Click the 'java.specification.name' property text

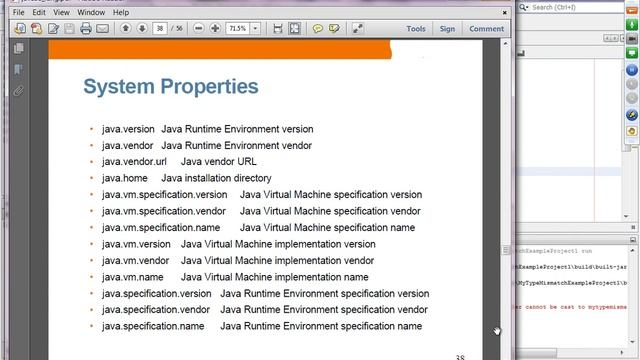click(x=153, y=326)
